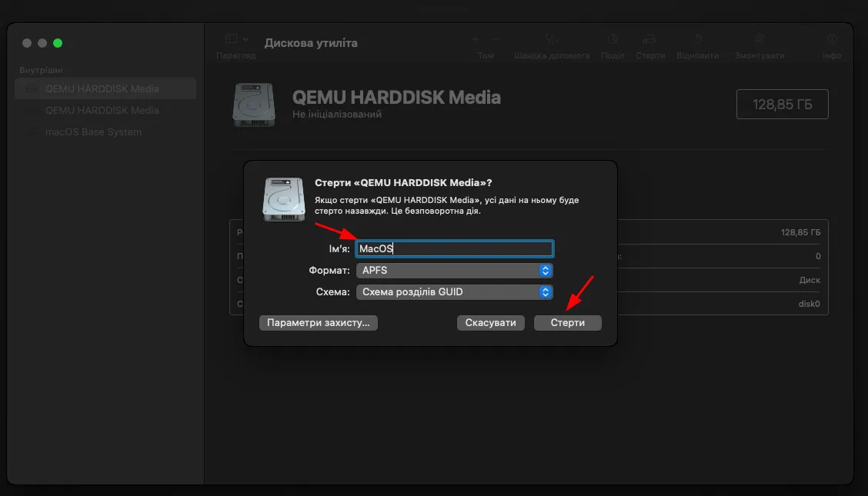
Task: Click the Диск value in info table
Action: [x=810, y=280]
